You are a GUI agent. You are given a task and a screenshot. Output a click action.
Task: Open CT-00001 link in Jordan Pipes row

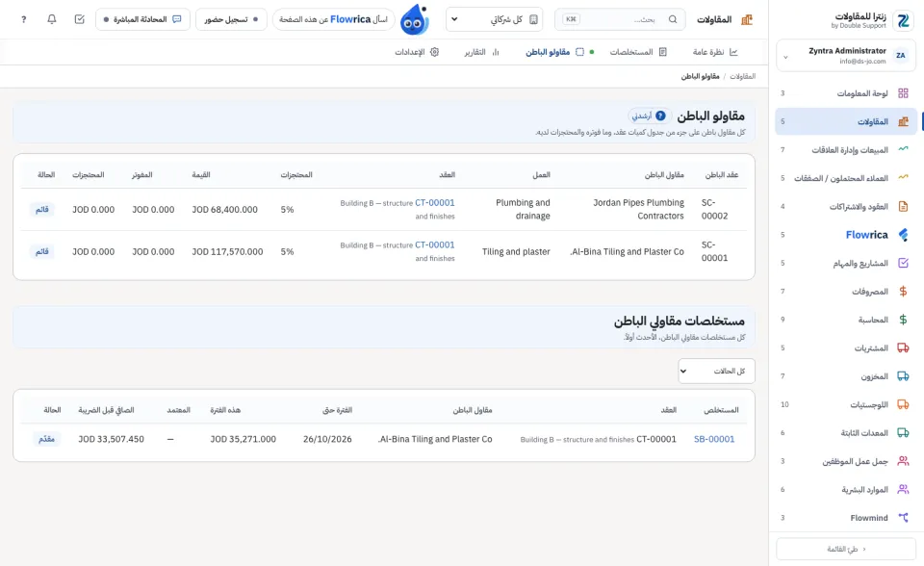pyautogui.click(x=435, y=203)
